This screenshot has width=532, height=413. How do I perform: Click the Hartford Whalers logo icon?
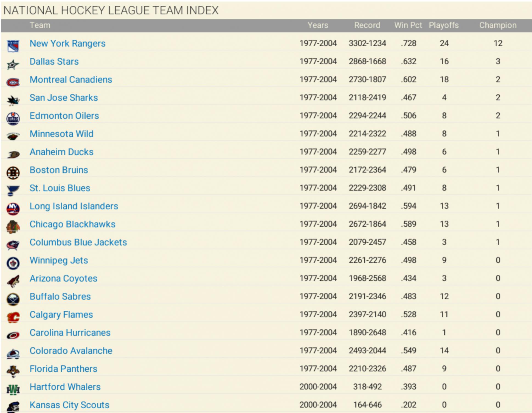(x=13, y=389)
